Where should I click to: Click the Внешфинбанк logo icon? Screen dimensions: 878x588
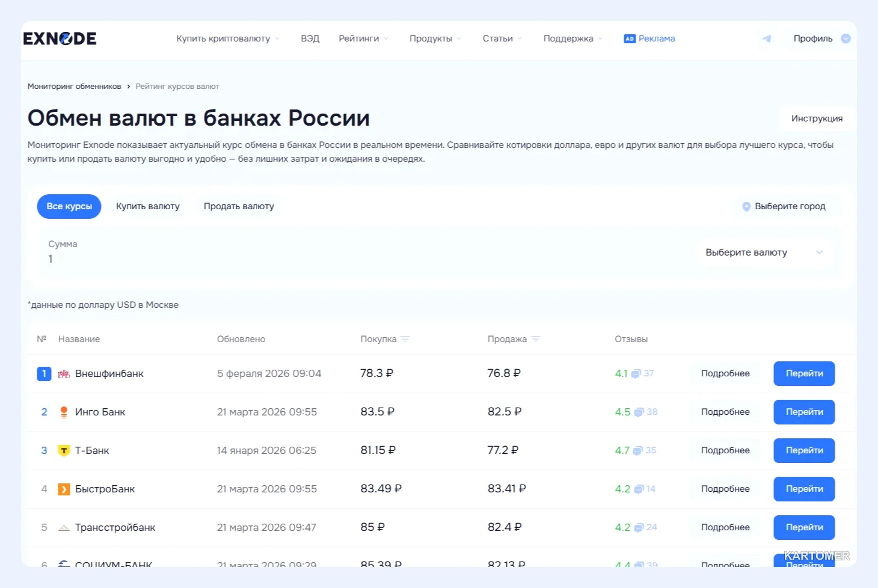click(64, 374)
